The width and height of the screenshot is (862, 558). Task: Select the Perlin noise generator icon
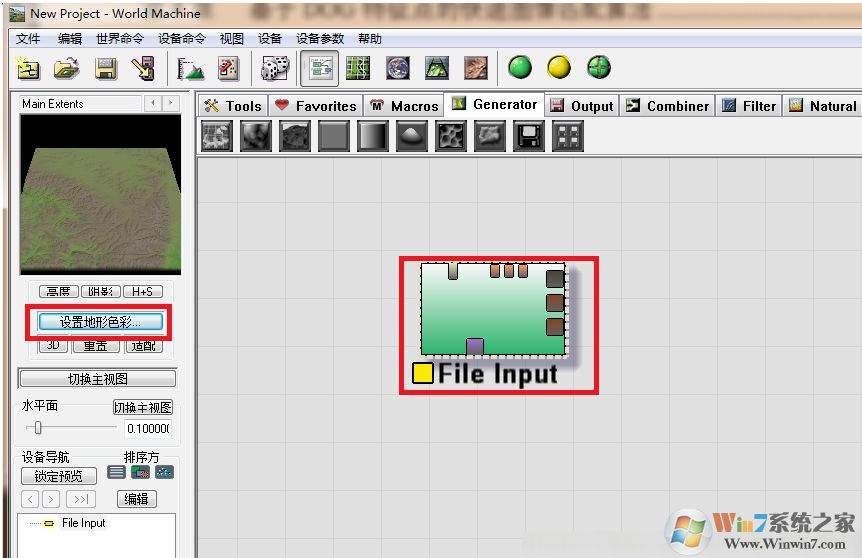pyautogui.click(x=256, y=136)
